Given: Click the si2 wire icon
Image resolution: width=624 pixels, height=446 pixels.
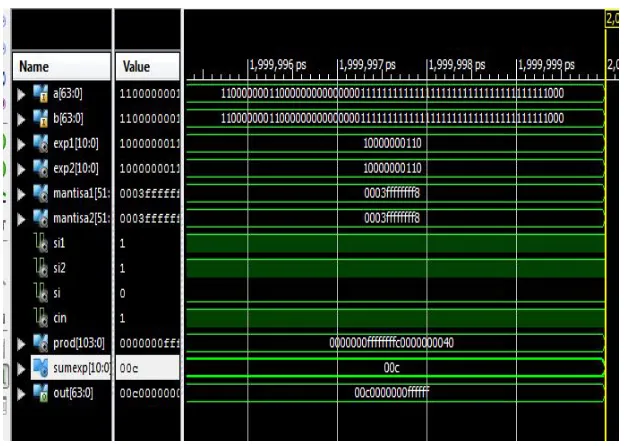Looking at the screenshot, I should point(41,268).
